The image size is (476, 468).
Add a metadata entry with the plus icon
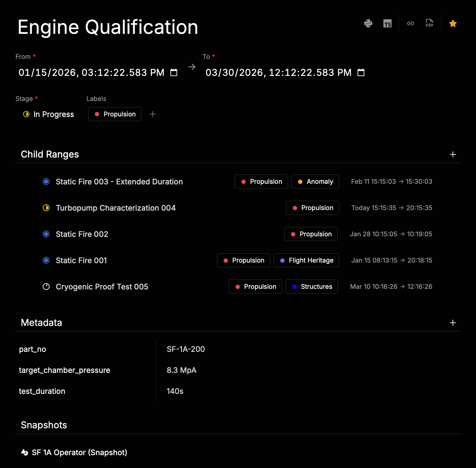pos(453,323)
